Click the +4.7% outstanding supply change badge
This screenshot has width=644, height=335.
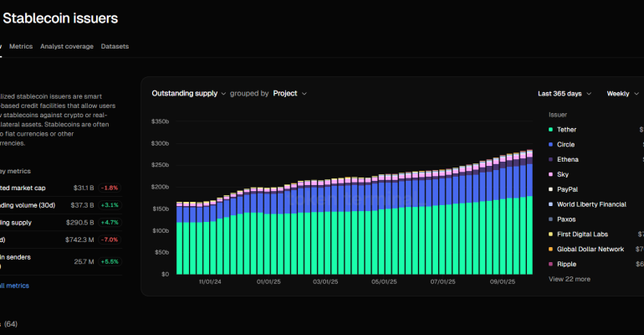pos(110,222)
